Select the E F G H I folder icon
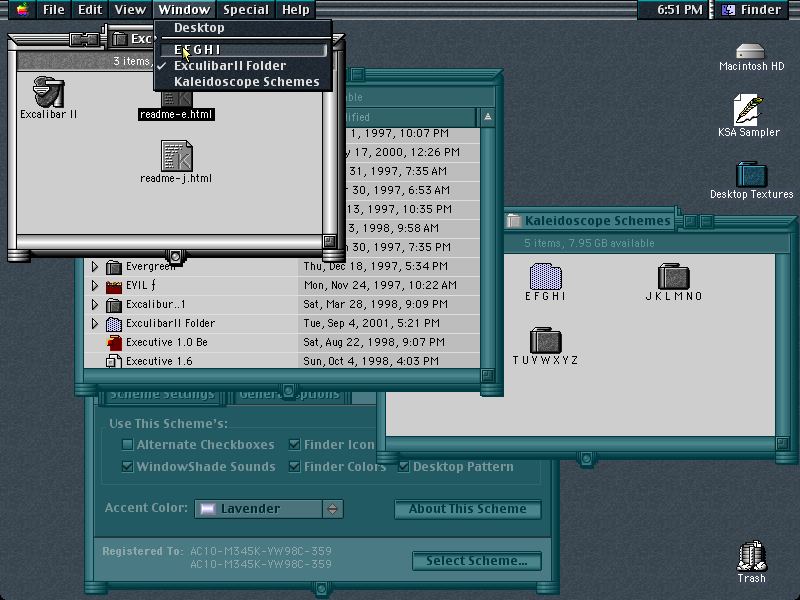This screenshot has width=800, height=600. pos(545,277)
